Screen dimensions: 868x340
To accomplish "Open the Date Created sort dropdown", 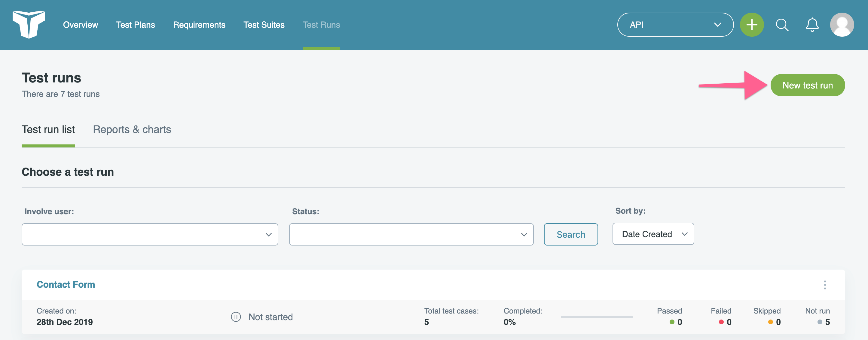I will pyautogui.click(x=653, y=234).
